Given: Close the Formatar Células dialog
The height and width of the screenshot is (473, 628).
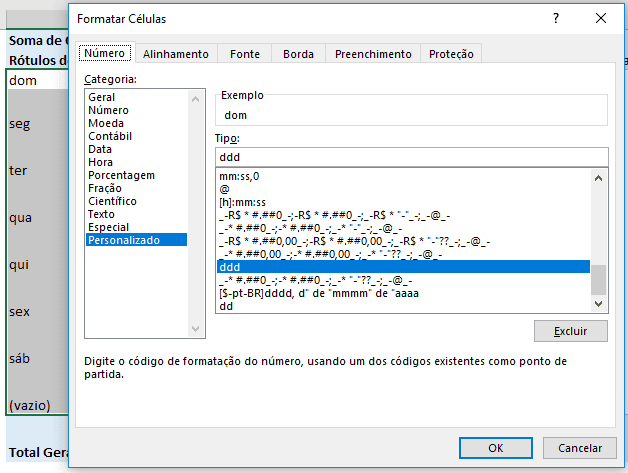Looking at the screenshot, I should [x=601, y=18].
